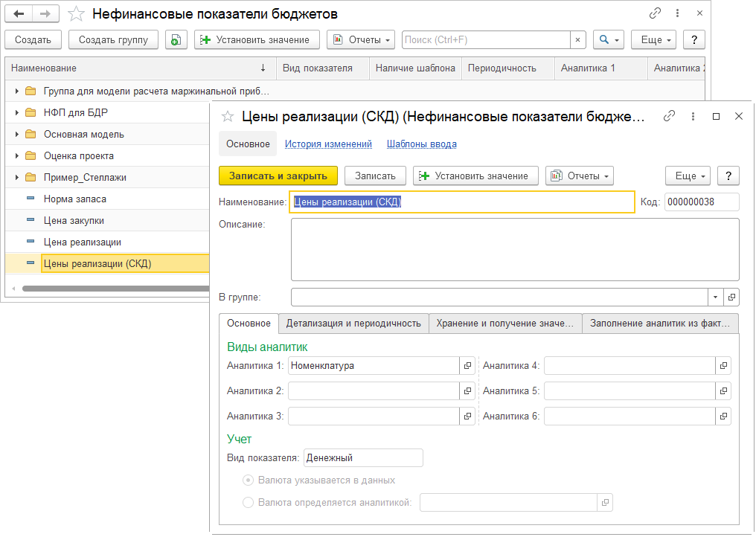
Task: Click into the Описание text field
Action: tap(514, 249)
